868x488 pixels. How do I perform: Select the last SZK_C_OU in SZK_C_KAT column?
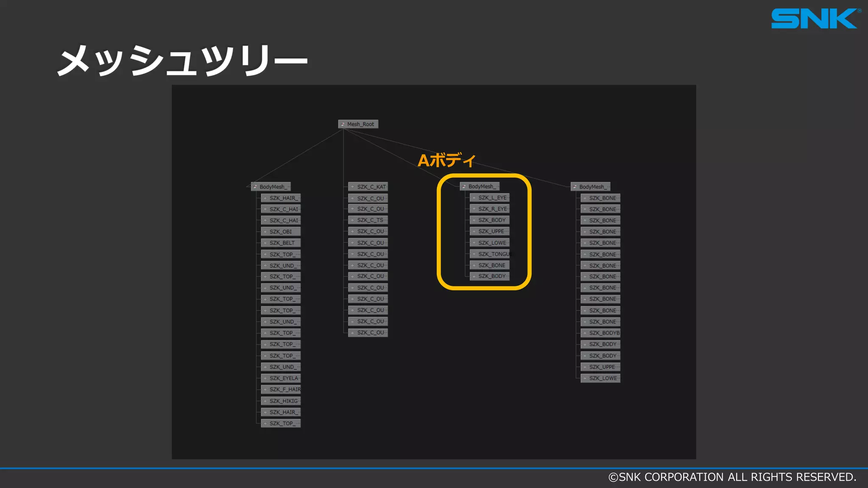click(368, 333)
